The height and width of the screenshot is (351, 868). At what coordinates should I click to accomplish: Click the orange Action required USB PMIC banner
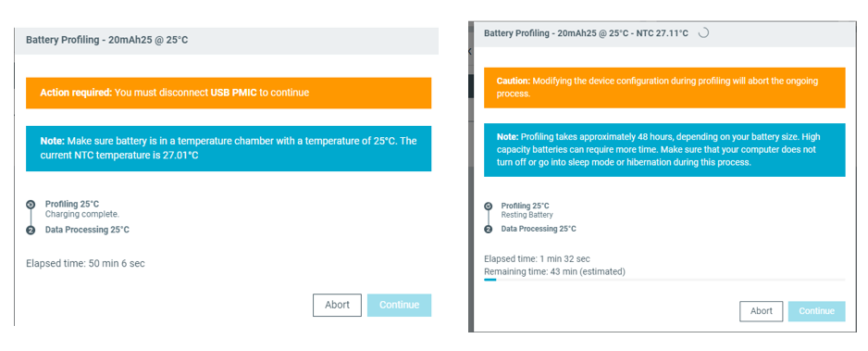pos(229,93)
